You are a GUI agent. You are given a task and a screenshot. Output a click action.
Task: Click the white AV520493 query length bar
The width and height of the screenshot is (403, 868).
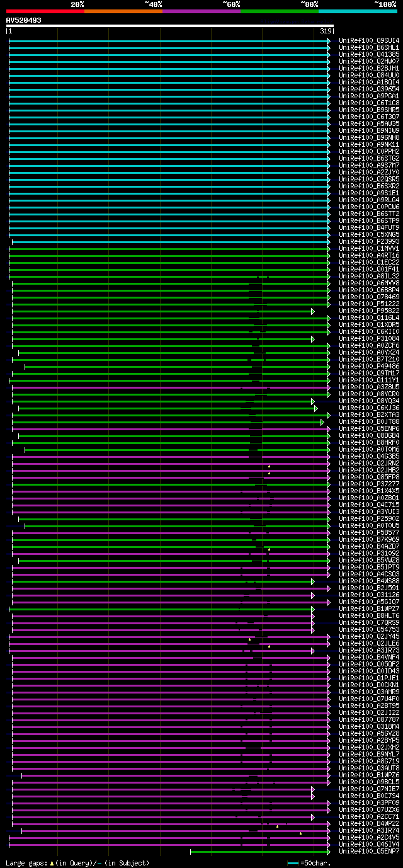[169, 26]
